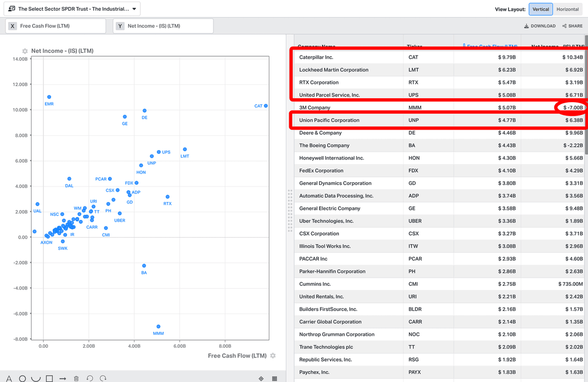Click Cummins net income $ 735.00M
The image size is (588, 382).
(x=570, y=284)
